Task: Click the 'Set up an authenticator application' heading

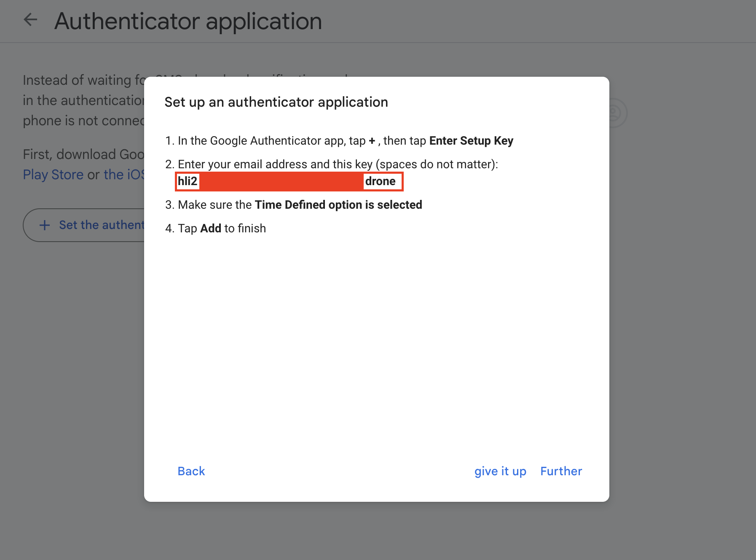Action: click(276, 102)
